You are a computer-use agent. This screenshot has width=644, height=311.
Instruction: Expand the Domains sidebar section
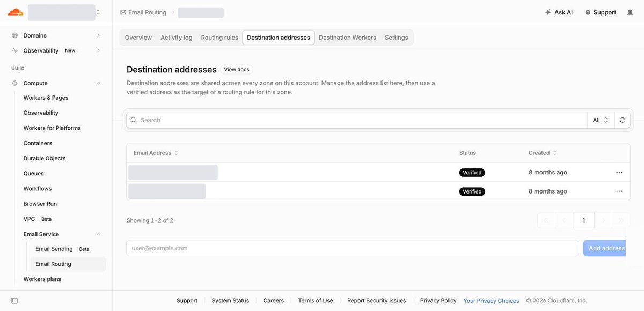point(56,35)
